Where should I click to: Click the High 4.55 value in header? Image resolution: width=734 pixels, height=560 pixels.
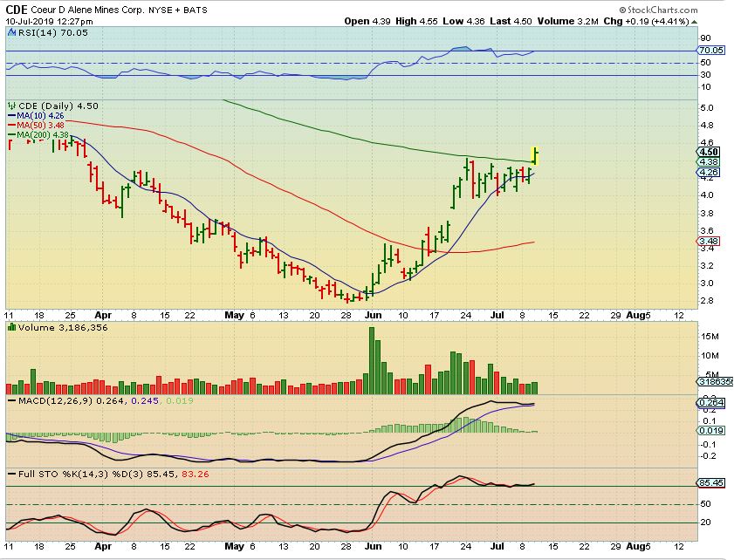point(416,22)
